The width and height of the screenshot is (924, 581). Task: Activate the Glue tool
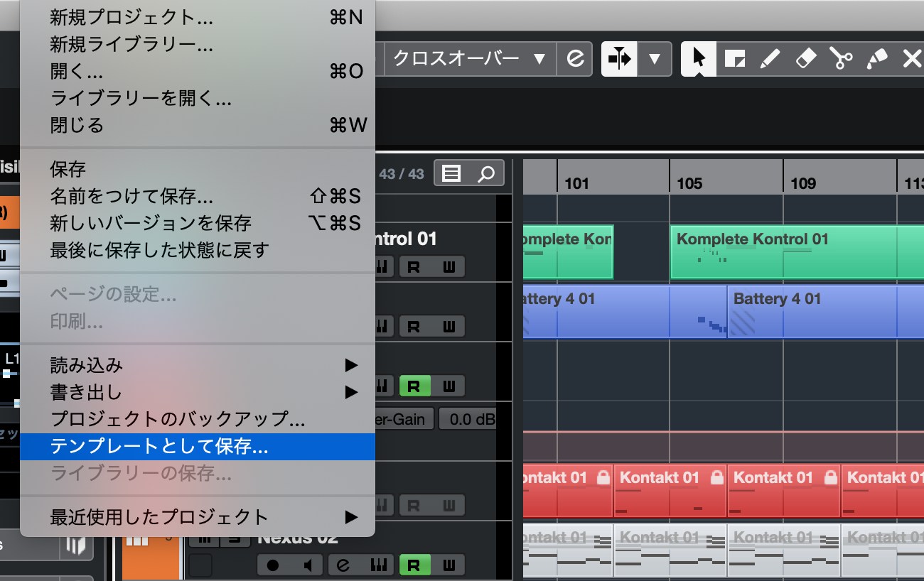pyautogui.click(x=876, y=58)
